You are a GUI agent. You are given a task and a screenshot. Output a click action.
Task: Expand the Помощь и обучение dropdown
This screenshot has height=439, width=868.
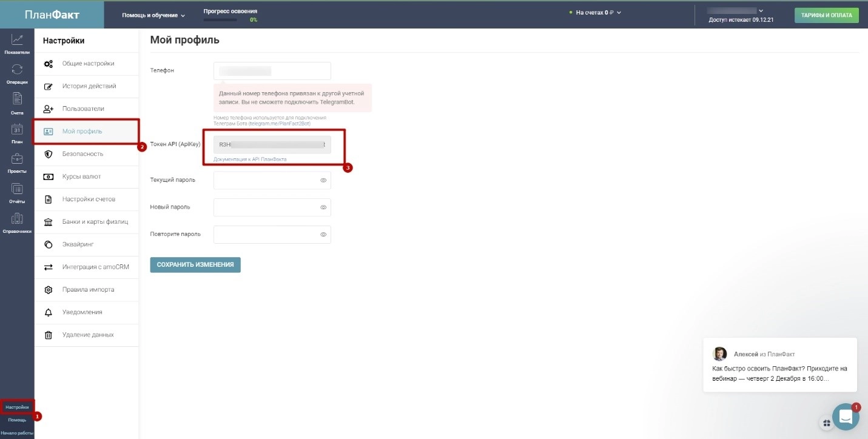(x=153, y=15)
